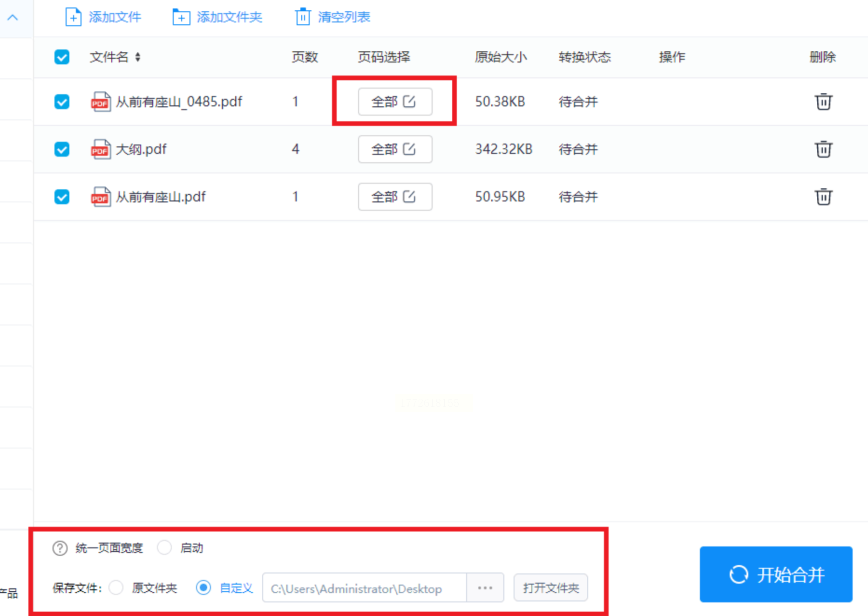Uncheck the select-all checkbox in header
Screen dimensions: 868x616
tap(62, 57)
